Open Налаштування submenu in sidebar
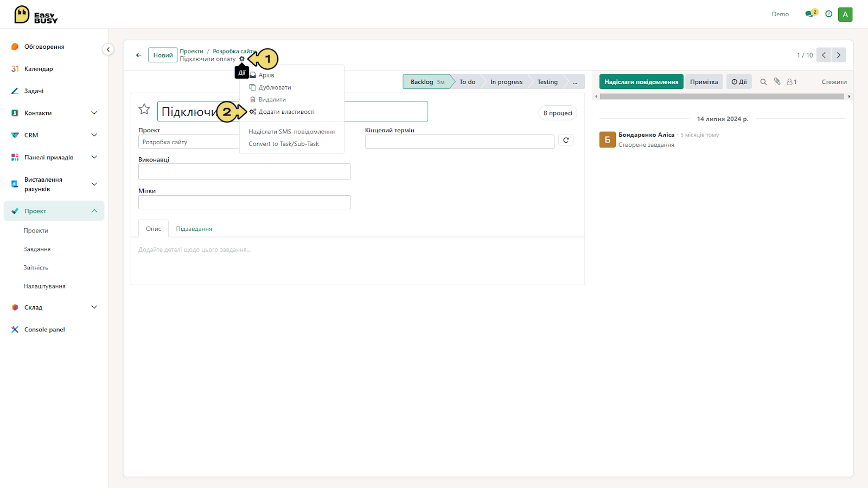 coord(44,286)
